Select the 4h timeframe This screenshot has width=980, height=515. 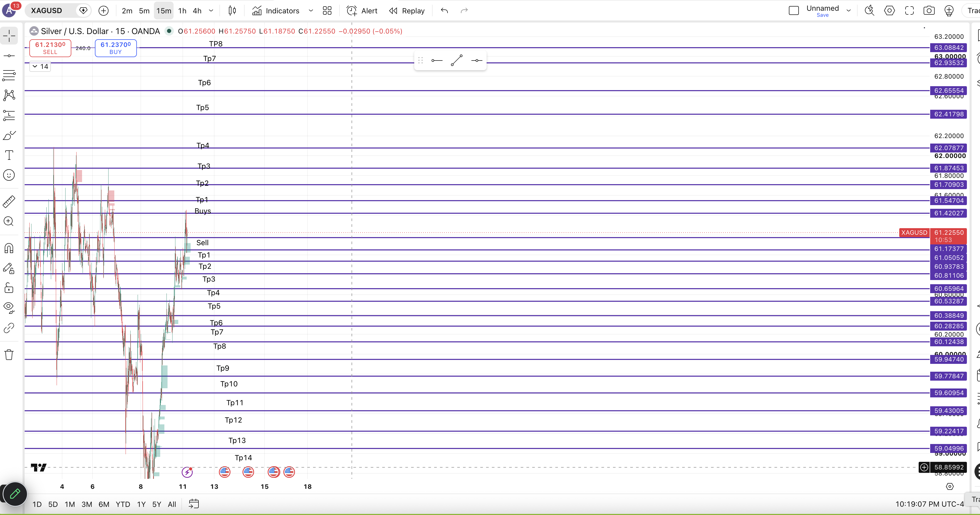point(197,11)
